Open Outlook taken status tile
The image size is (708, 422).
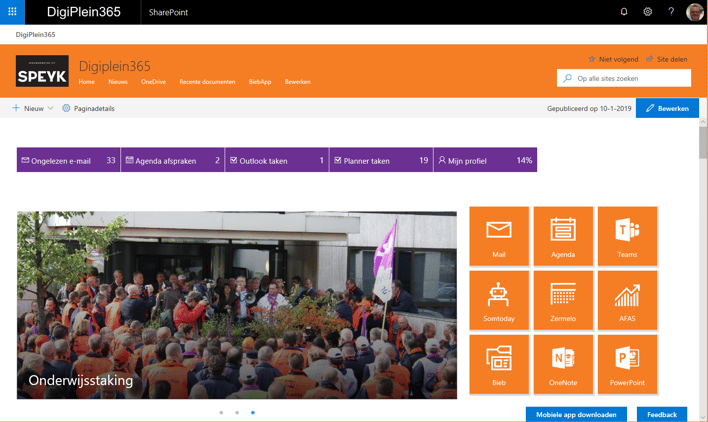tap(277, 160)
